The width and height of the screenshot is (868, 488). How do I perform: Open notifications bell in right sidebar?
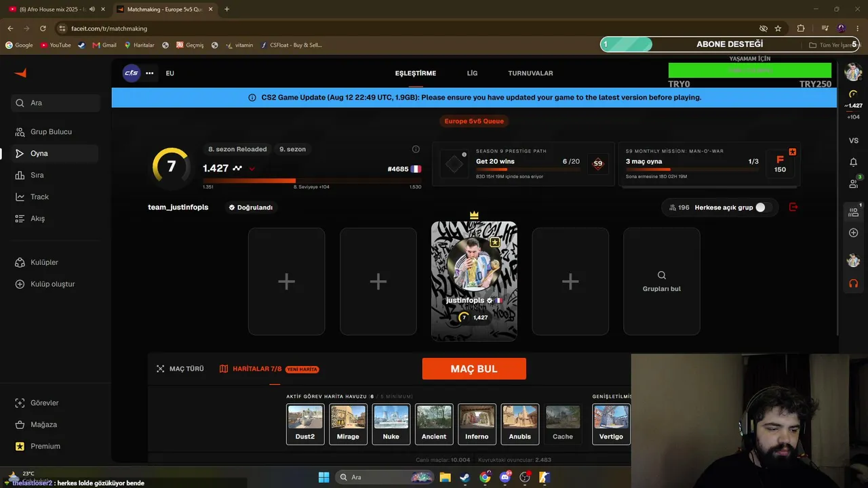pos(854,162)
